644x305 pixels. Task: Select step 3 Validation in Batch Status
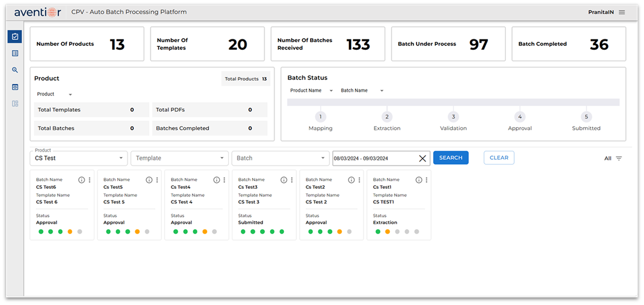coord(453,117)
